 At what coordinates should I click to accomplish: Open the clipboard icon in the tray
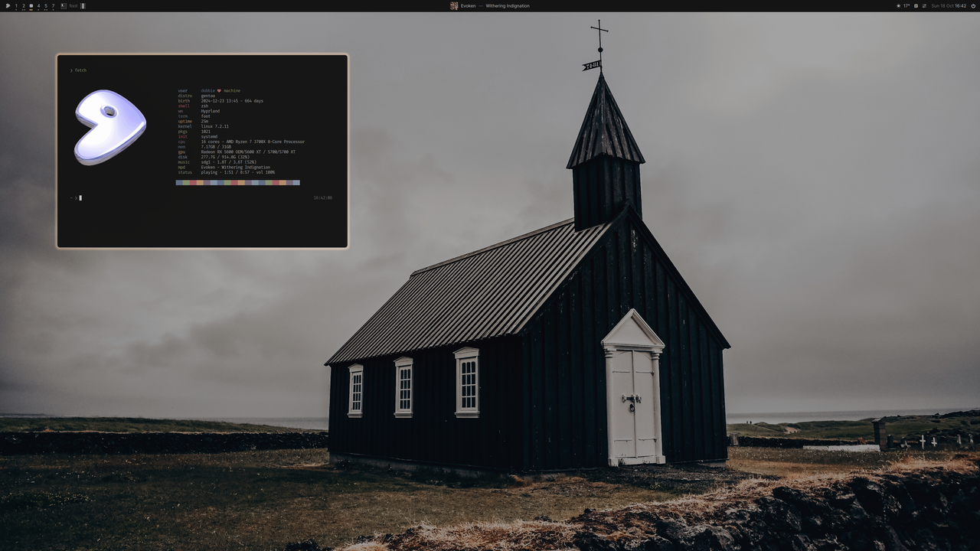click(916, 6)
